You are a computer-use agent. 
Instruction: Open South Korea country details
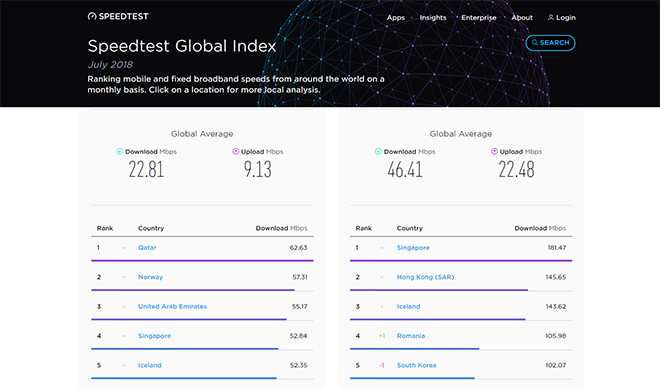417,365
